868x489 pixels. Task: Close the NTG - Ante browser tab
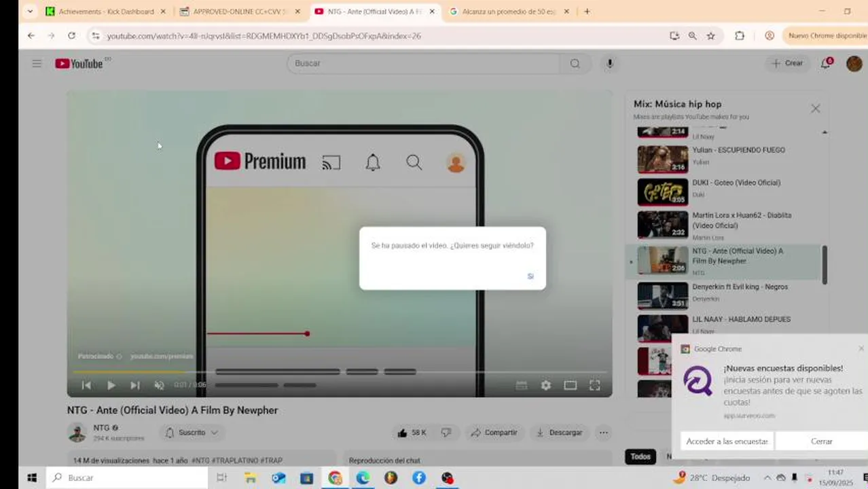[432, 12]
